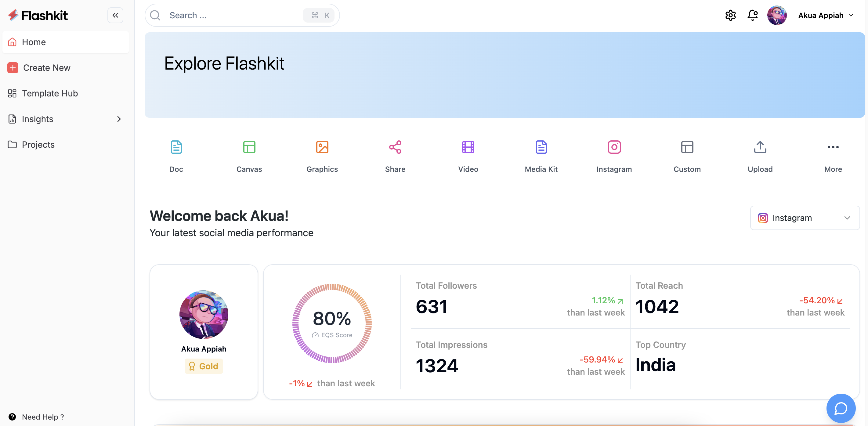
Task: Open Create New in the sidebar
Action: pyautogui.click(x=65, y=68)
